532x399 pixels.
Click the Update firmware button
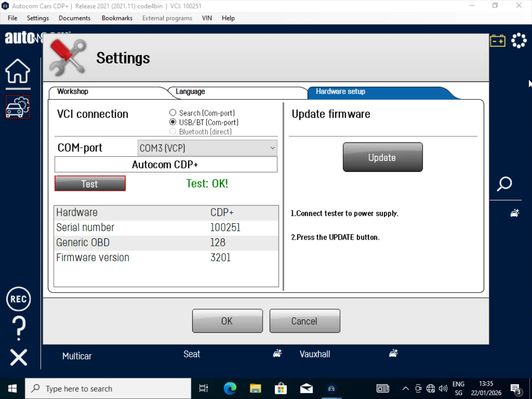383,157
